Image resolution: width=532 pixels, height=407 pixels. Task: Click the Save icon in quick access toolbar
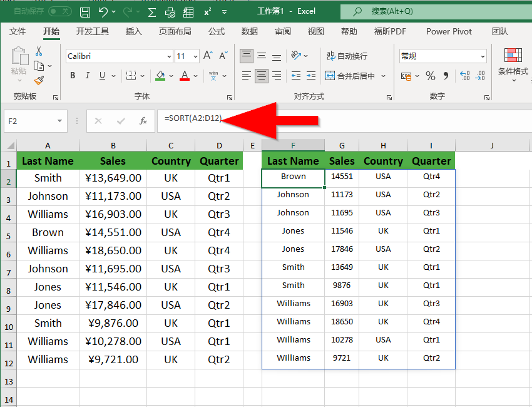(x=85, y=13)
